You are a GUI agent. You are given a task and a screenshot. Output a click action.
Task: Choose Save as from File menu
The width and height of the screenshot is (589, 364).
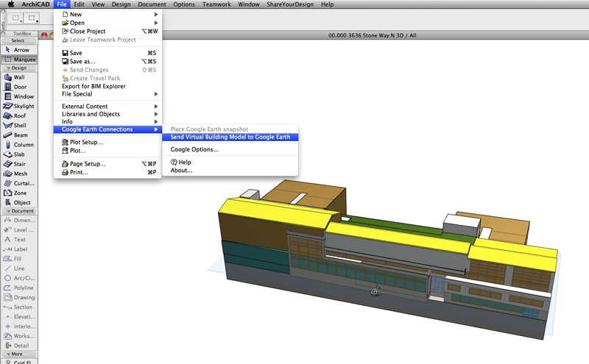click(x=82, y=62)
